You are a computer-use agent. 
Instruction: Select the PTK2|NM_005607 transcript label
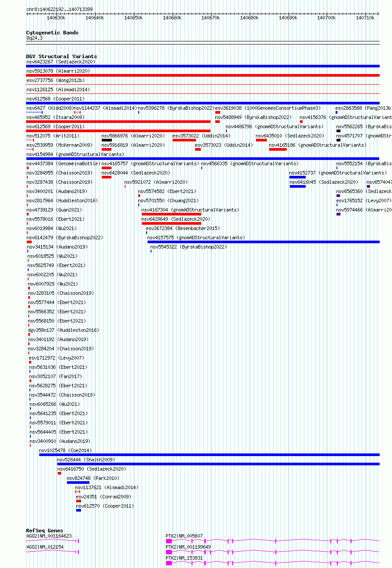[x=185, y=536]
